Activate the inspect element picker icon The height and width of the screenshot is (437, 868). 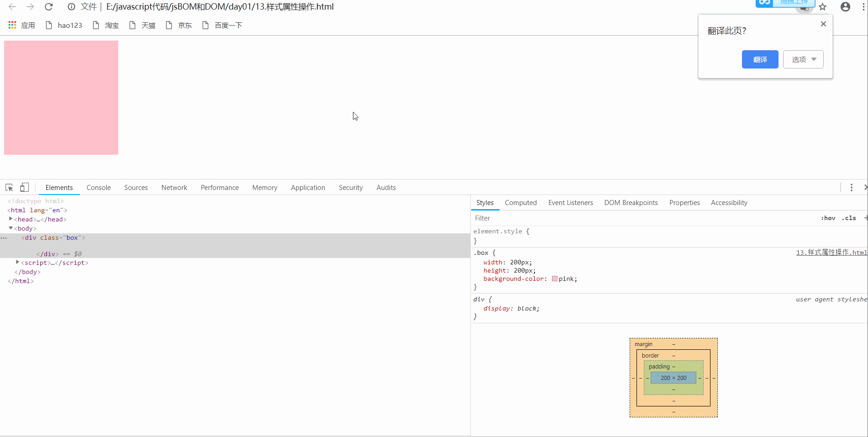9,188
